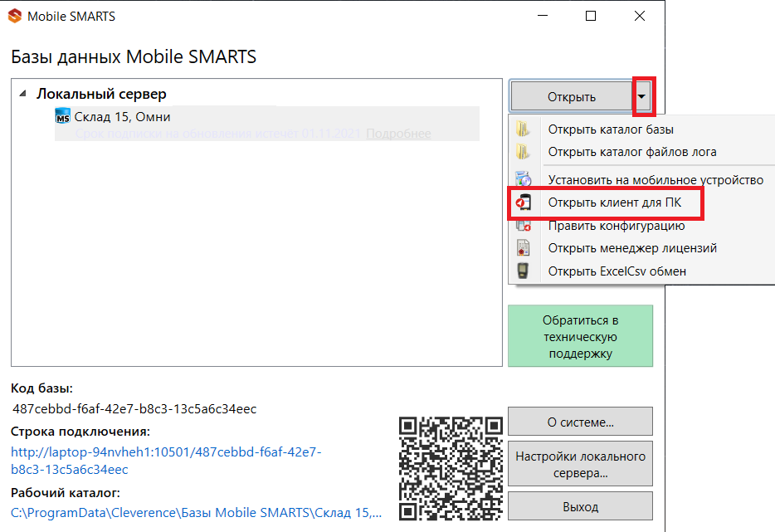Click license icon beside Открыть менеджер лицензий
775x532 pixels.
coord(523,247)
